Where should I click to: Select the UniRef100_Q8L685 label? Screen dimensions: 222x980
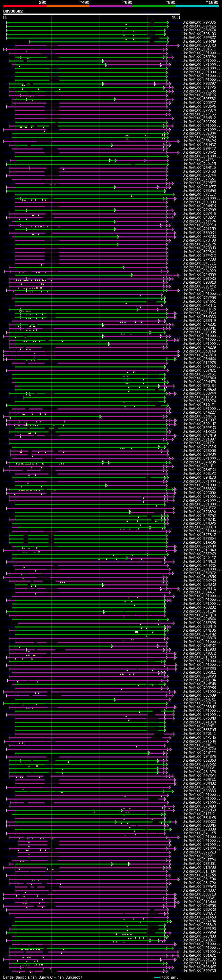199,91
